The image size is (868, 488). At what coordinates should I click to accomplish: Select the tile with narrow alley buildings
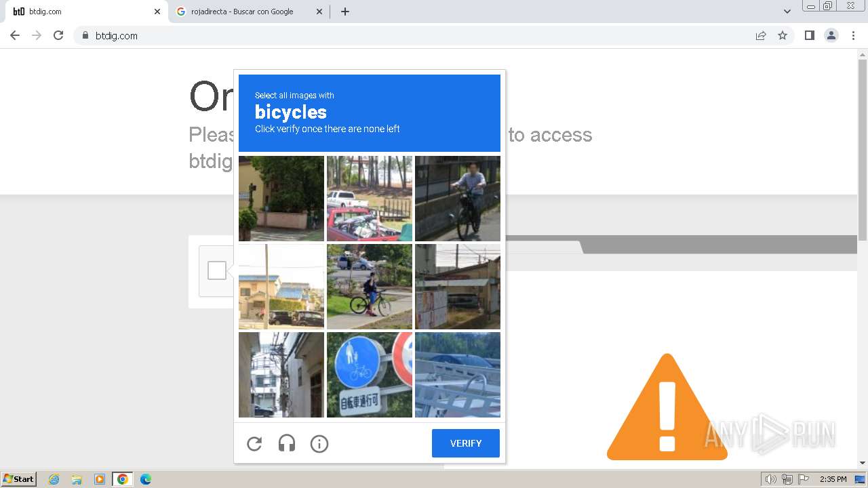(x=281, y=375)
